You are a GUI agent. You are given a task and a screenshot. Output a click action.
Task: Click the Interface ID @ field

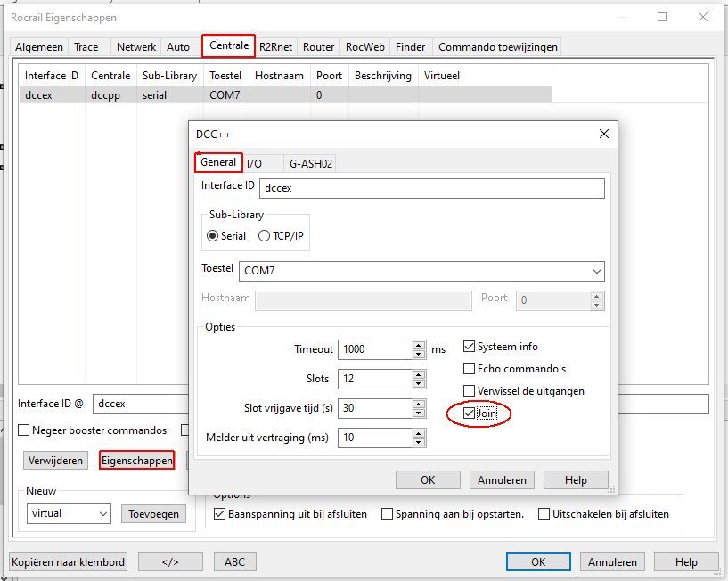[141, 404]
